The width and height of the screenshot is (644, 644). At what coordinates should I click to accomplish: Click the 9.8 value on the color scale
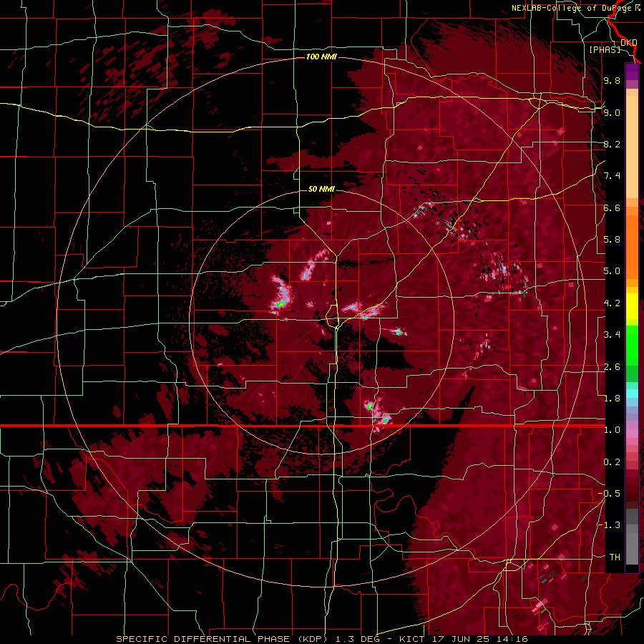tap(612, 80)
